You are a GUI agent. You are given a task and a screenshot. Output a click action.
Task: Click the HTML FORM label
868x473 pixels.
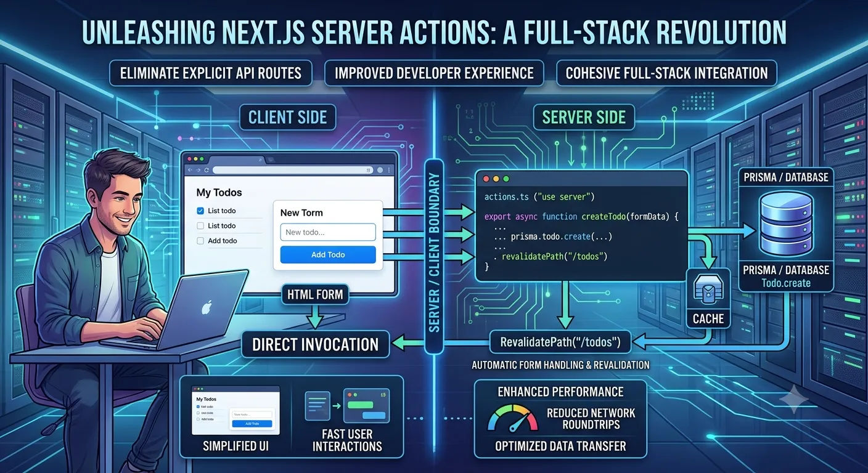click(x=315, y=294)
